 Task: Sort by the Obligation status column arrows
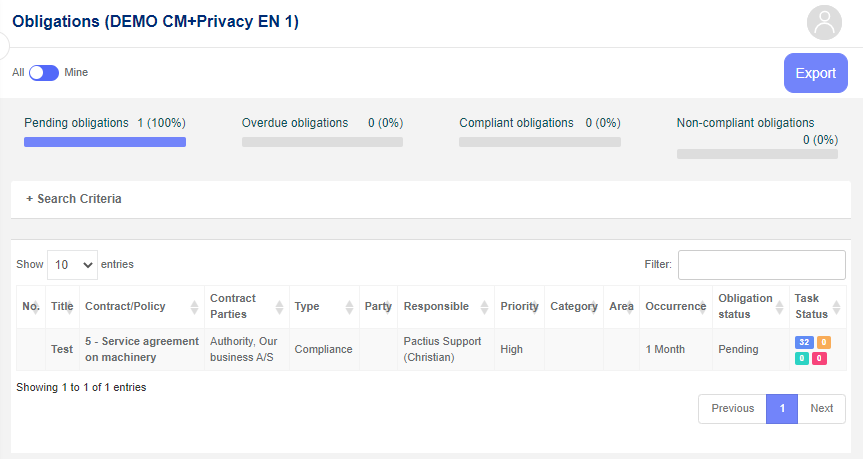click(x=779, y=307)
